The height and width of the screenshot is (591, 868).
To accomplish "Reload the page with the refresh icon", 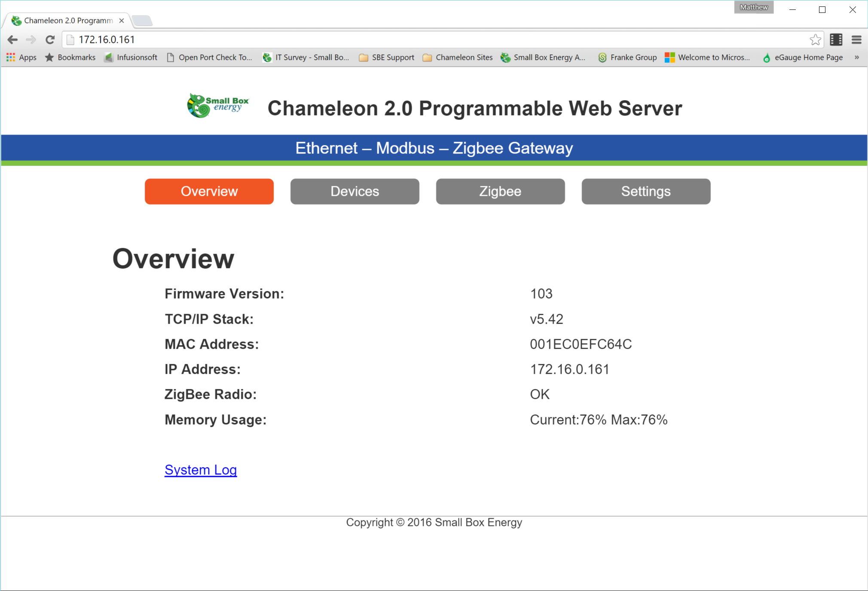I will (50, 40).
